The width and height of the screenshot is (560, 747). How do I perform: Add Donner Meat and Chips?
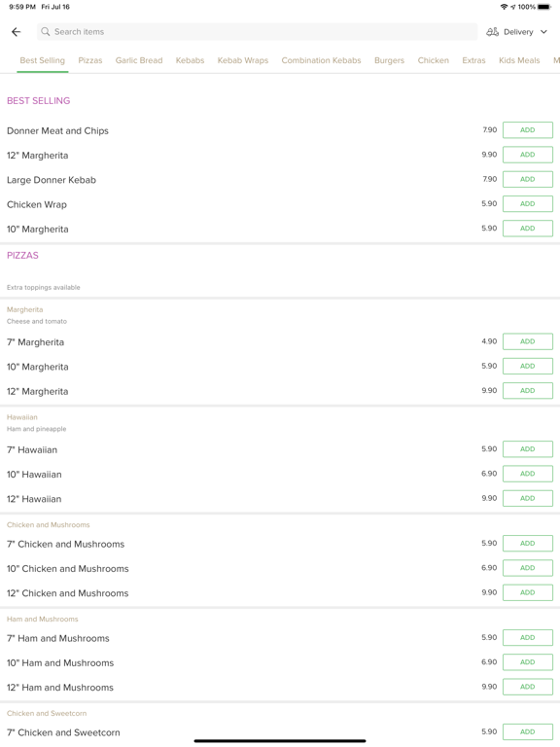click(x=528, y=130)
